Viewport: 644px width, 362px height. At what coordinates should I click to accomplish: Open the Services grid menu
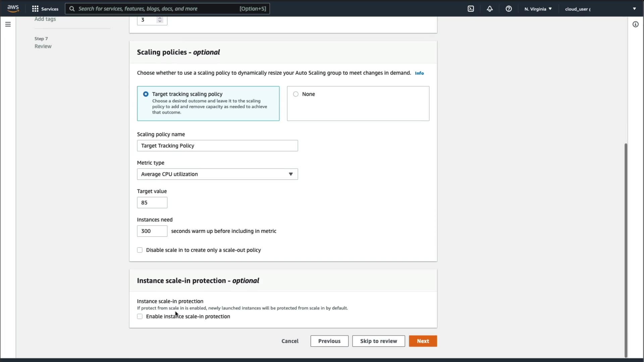pyautogui.click(x=45, y=9)
